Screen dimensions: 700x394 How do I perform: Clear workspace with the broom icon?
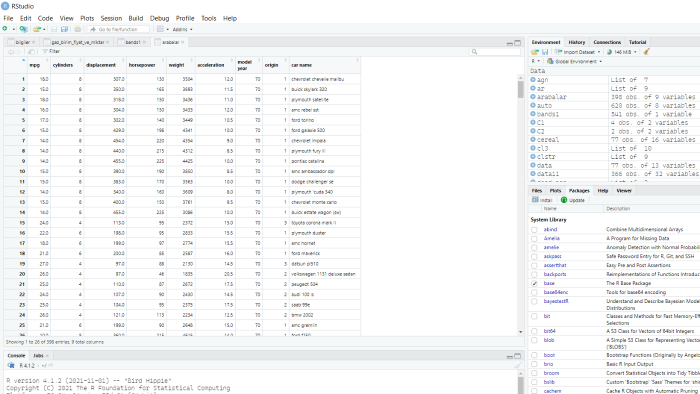click(646, 52)
